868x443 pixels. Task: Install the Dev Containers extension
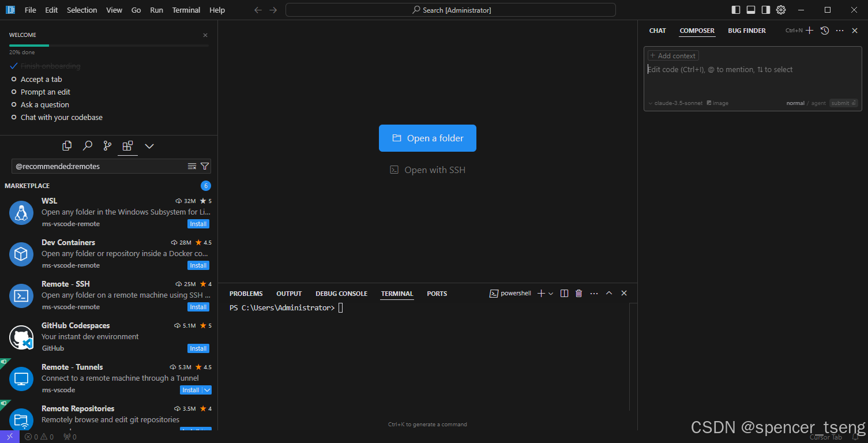[198, 265]
